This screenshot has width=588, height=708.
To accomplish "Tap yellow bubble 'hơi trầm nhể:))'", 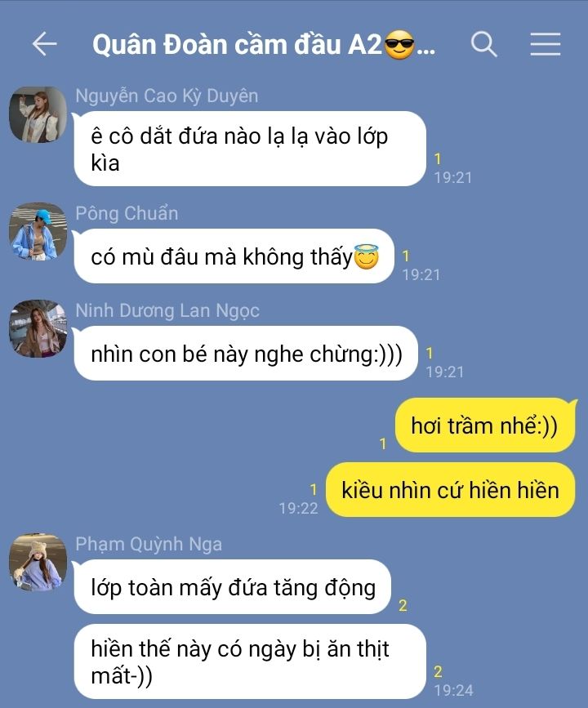I will [x=485, y=425].
